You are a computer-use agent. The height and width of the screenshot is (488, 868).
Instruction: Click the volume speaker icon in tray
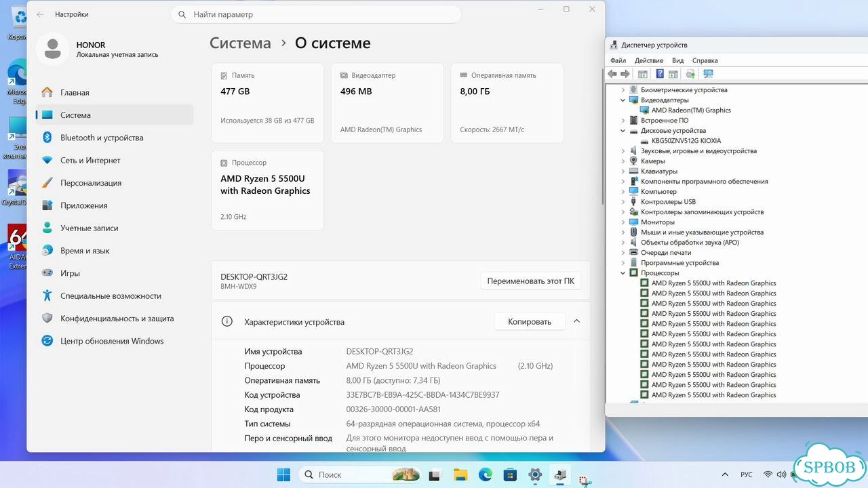point(782,474)
